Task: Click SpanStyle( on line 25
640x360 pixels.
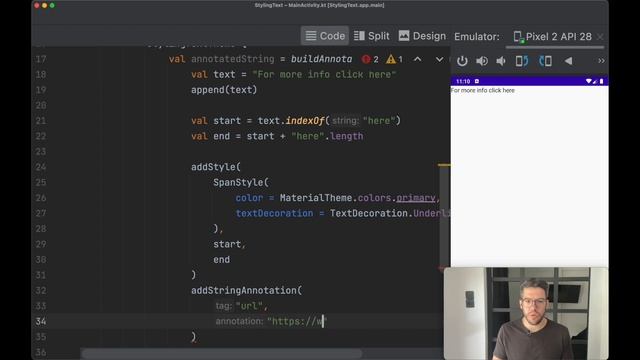Action: click(241, 182)
